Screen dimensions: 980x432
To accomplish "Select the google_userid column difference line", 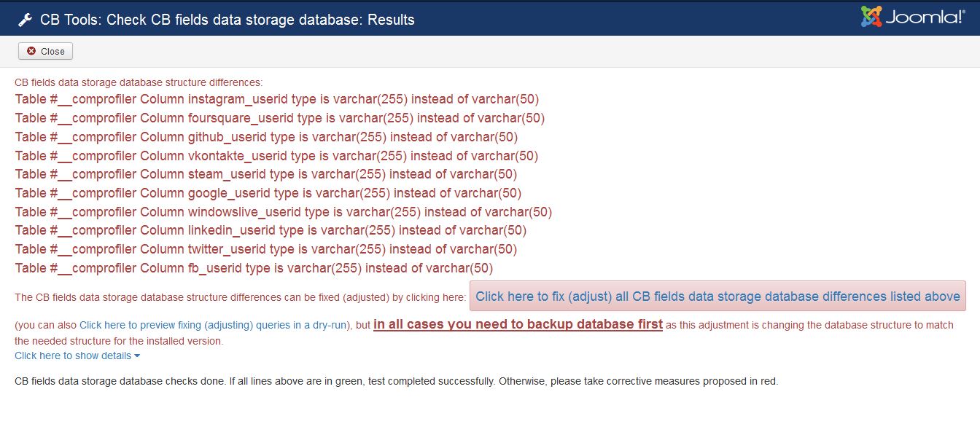I will point(268,193).
